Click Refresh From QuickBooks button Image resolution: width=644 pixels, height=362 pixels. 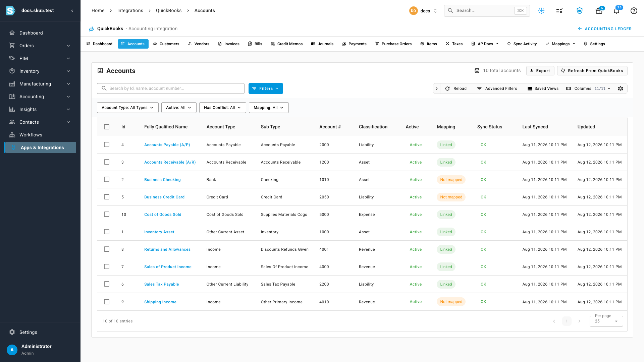click(x=592, y=71)
